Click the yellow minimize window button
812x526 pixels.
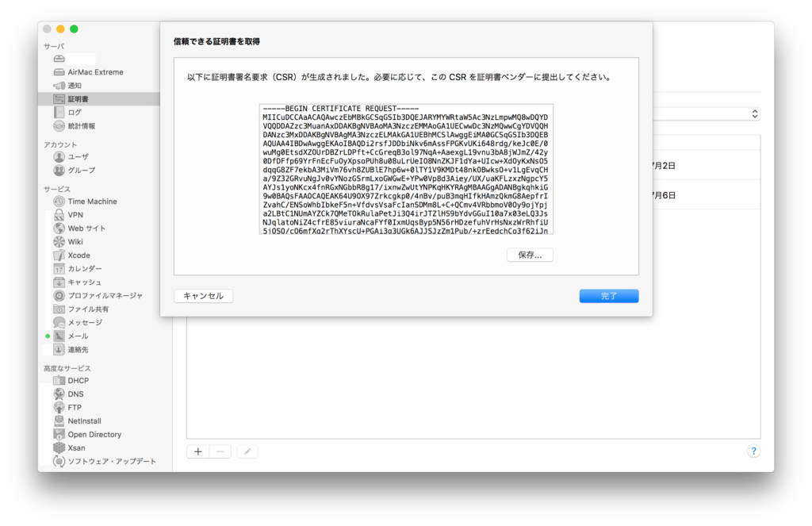(60, 29)
